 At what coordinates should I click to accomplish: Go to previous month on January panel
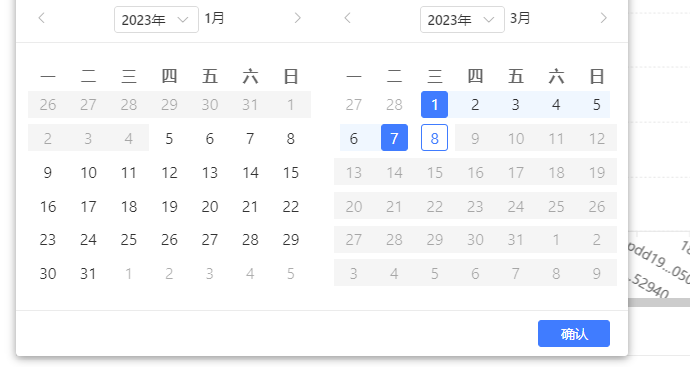coord(42,18)
